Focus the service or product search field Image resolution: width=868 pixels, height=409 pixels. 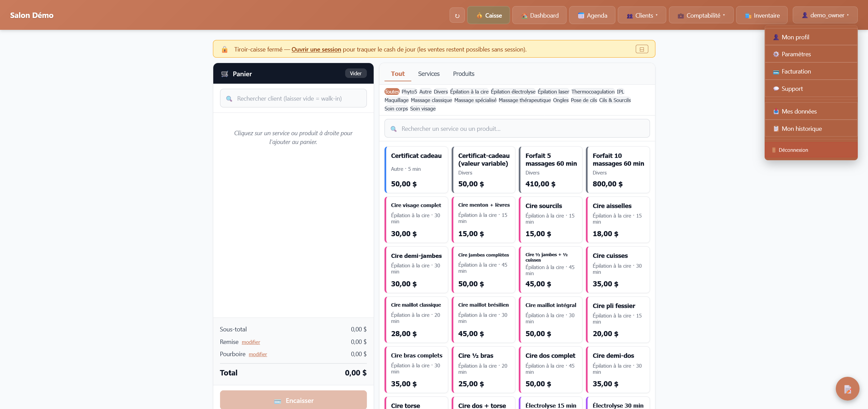(x=517, y=128)
